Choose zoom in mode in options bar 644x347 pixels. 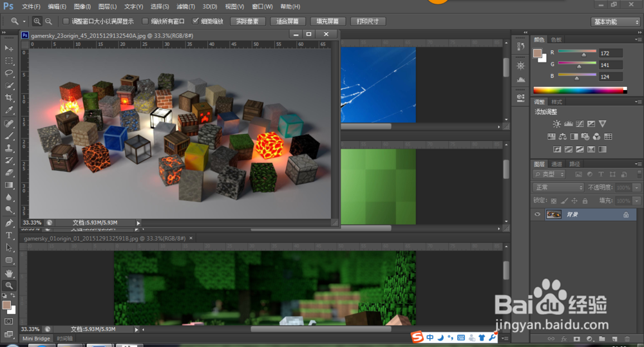click(x=37, y=21)
